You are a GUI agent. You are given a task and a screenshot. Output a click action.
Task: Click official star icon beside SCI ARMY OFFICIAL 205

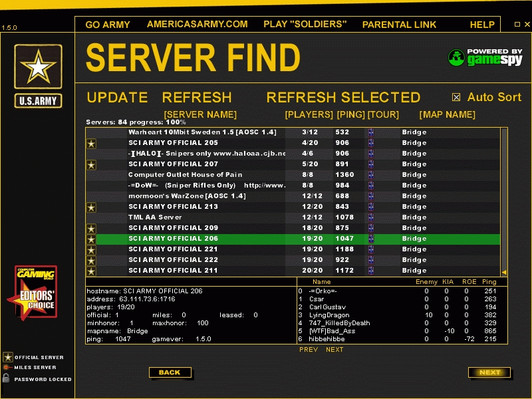point(92,143)
